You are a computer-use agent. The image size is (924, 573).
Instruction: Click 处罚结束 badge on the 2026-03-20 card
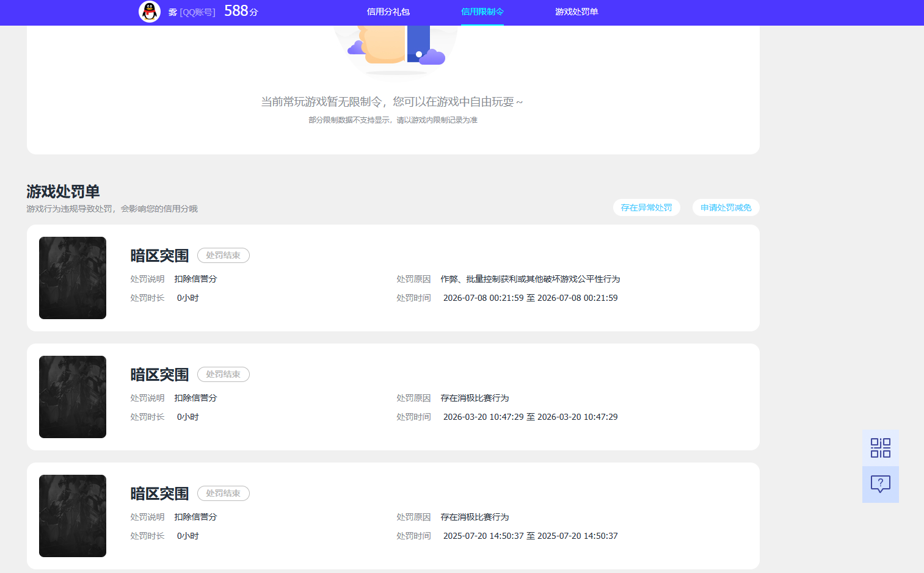(224, 374)
